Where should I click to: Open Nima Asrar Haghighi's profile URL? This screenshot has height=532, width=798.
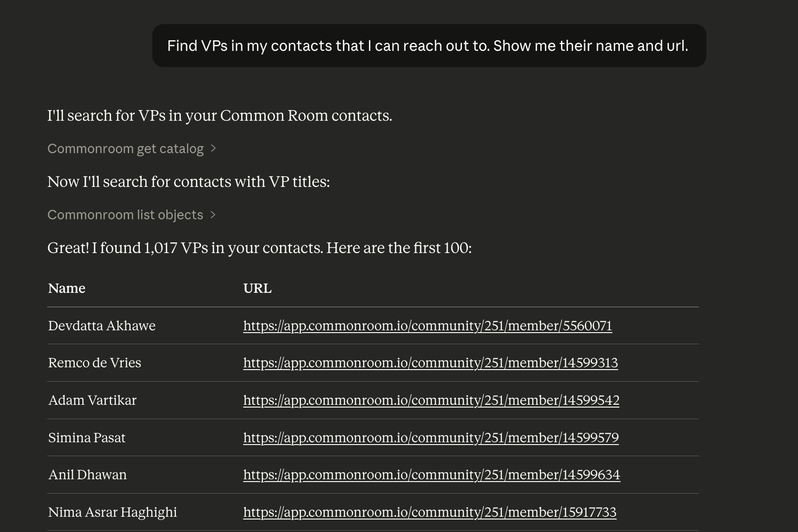430,512
